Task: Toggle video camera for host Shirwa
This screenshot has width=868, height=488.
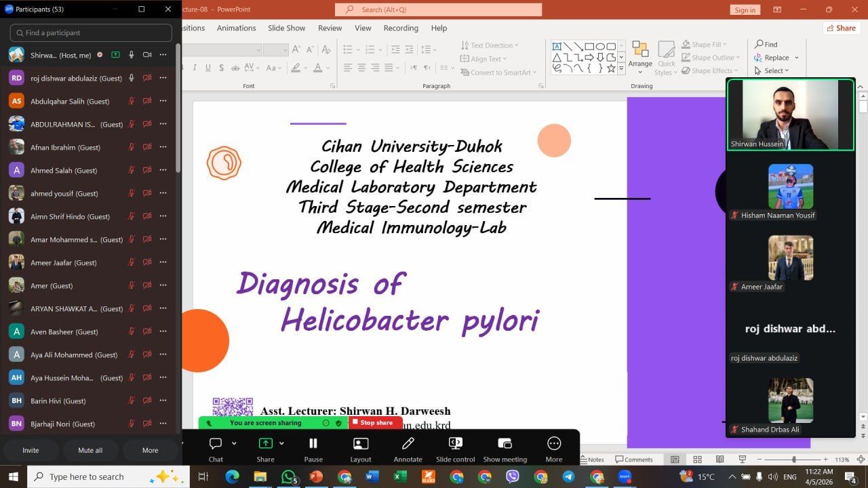Action: [147, 55]
